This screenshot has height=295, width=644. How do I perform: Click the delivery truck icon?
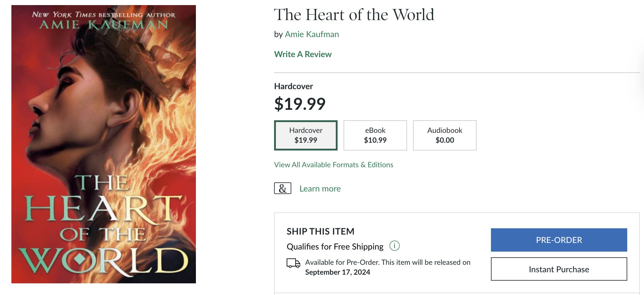[x=293, y=263]
